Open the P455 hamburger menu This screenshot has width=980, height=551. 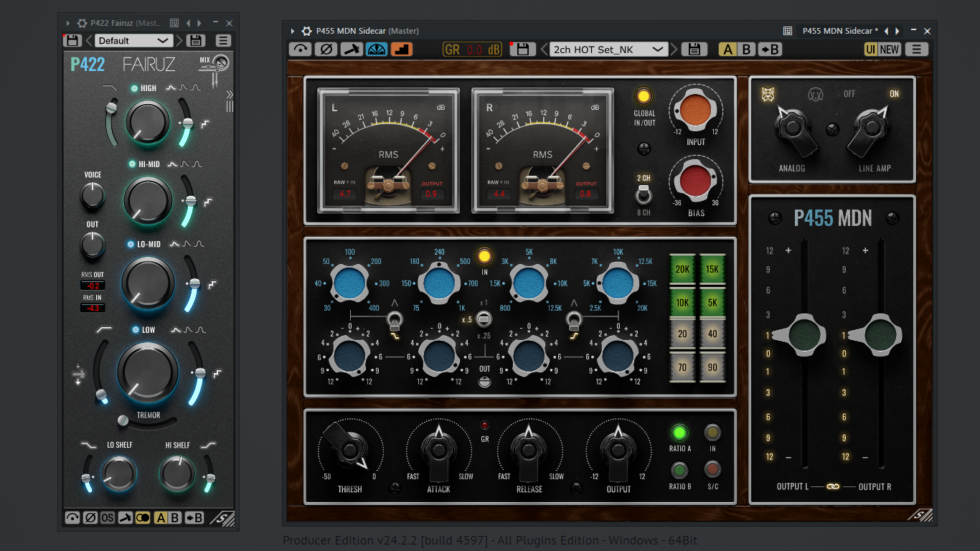tap(916, 49)
